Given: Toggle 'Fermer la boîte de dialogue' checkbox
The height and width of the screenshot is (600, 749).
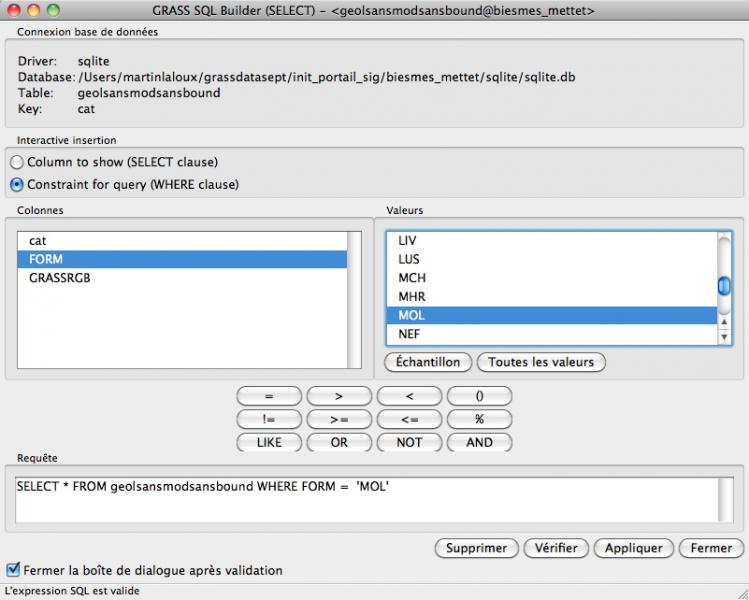Looking at the screenshot, I should (x=13, y=570).
